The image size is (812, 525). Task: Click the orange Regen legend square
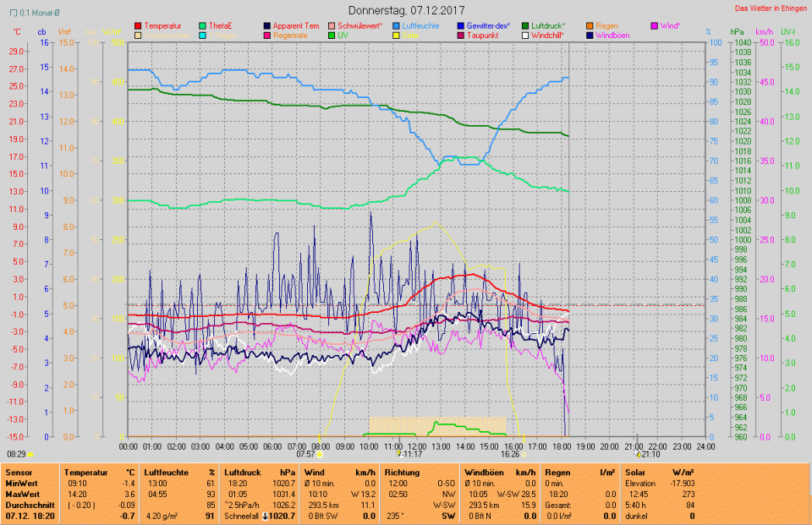coord(590,26)
